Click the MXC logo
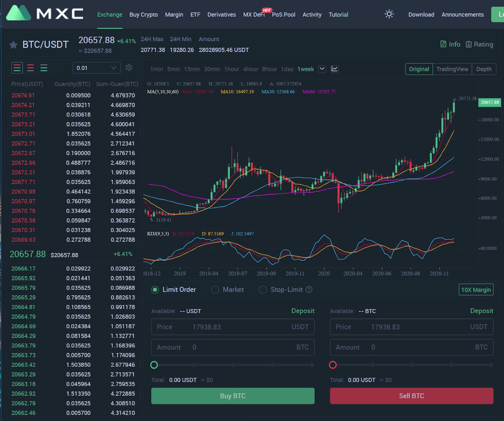 pos(45,13)
